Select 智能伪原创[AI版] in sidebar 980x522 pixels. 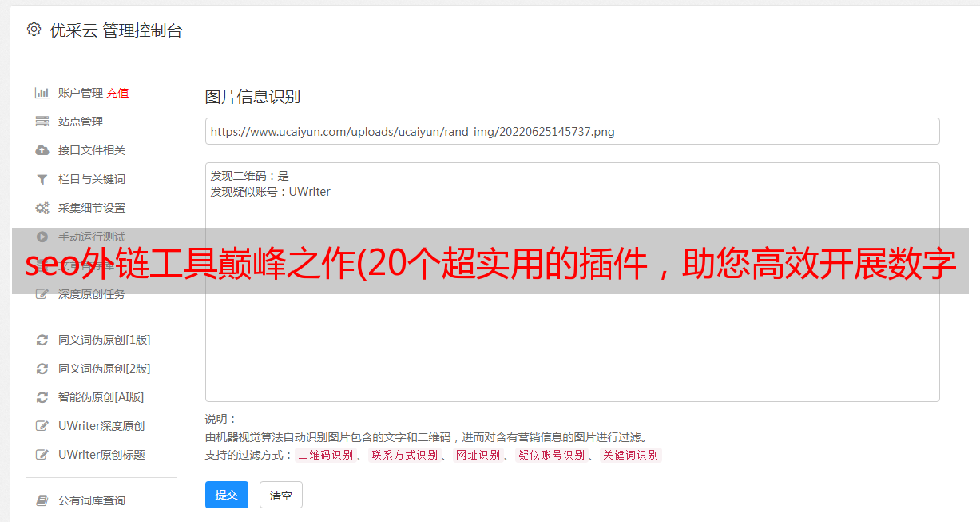point(101,397)
